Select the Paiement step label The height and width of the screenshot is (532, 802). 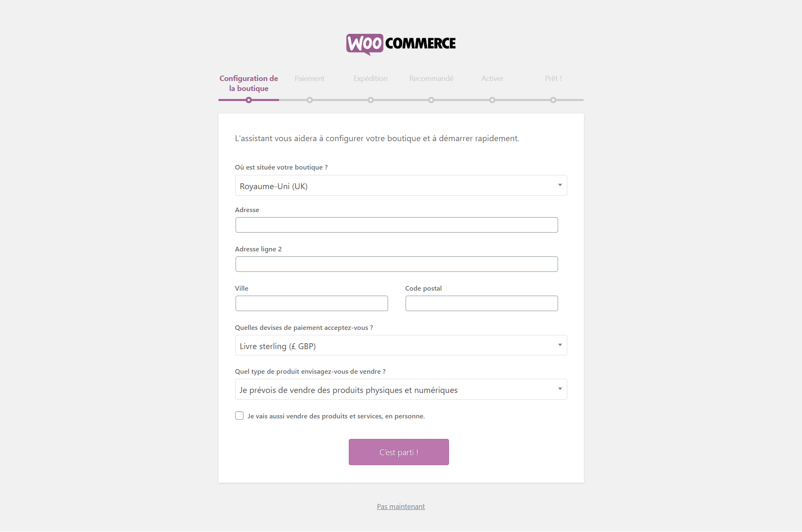(310, 79)
